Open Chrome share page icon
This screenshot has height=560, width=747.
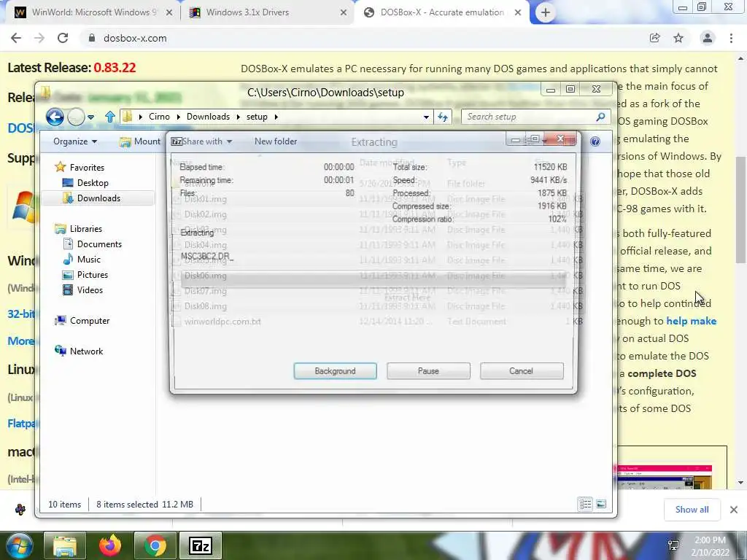point(654,38)
